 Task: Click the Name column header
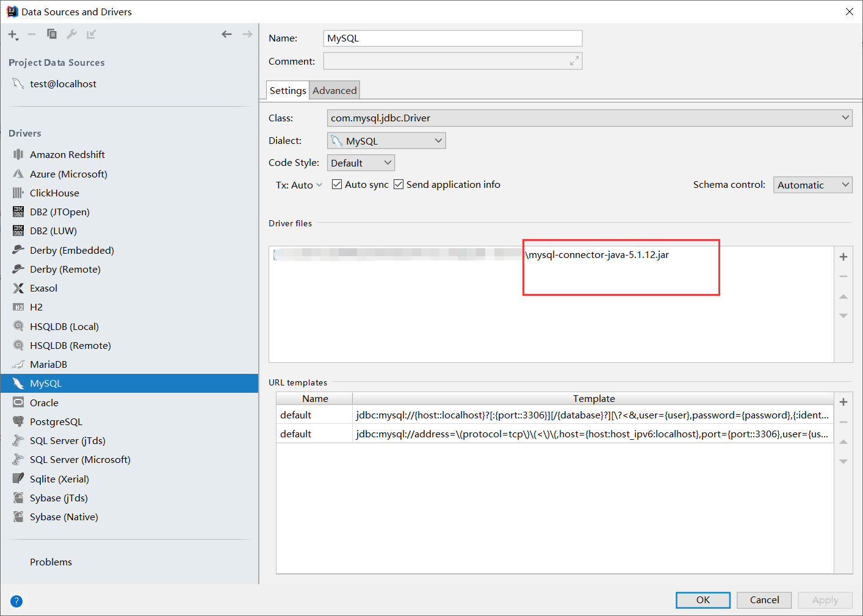(x=315, y=398)
